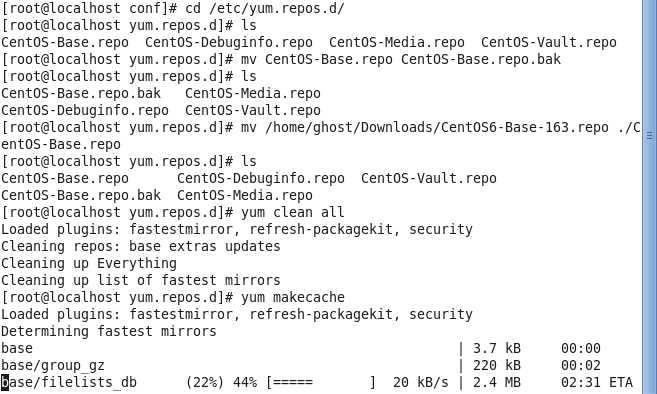The width and height of the screenshot is (657, 394).
Task: Click the '20 kB/s' download speed
Action: 421,382
